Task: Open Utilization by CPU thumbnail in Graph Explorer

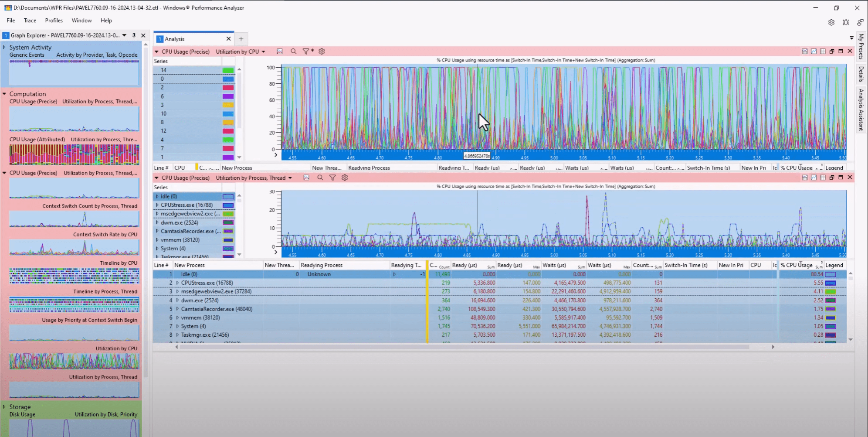Action: click(x=74, y=361)
